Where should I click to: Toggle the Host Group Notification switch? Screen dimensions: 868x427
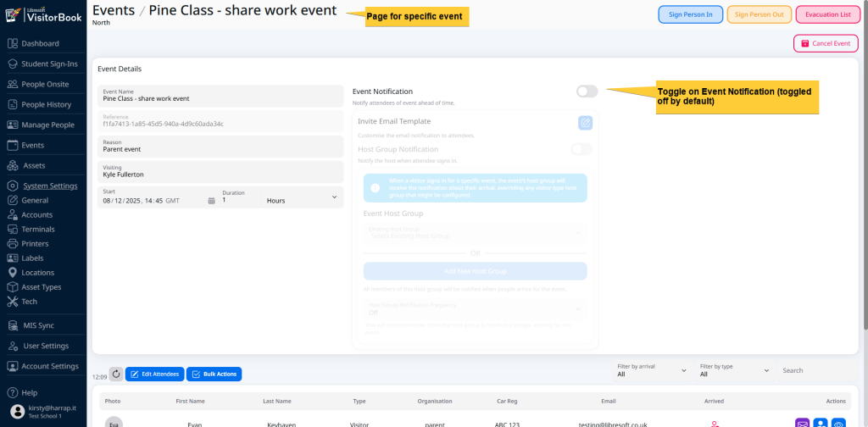tap(581, 149)
